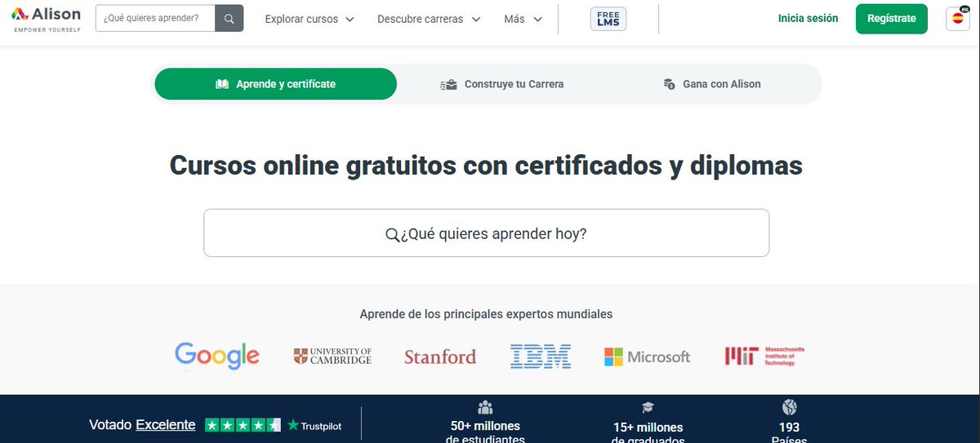Click the IBM logo

(x=541, y=356)
